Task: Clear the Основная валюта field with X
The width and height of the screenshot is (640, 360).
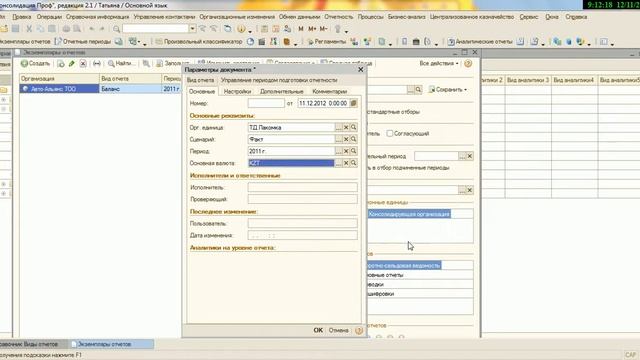Action: coord(346,163)
